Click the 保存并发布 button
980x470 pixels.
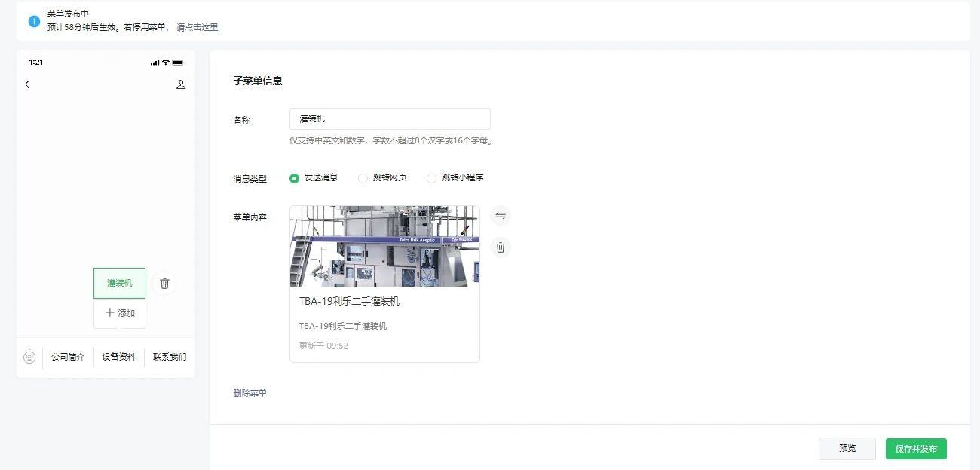click(x=916, y=449)
